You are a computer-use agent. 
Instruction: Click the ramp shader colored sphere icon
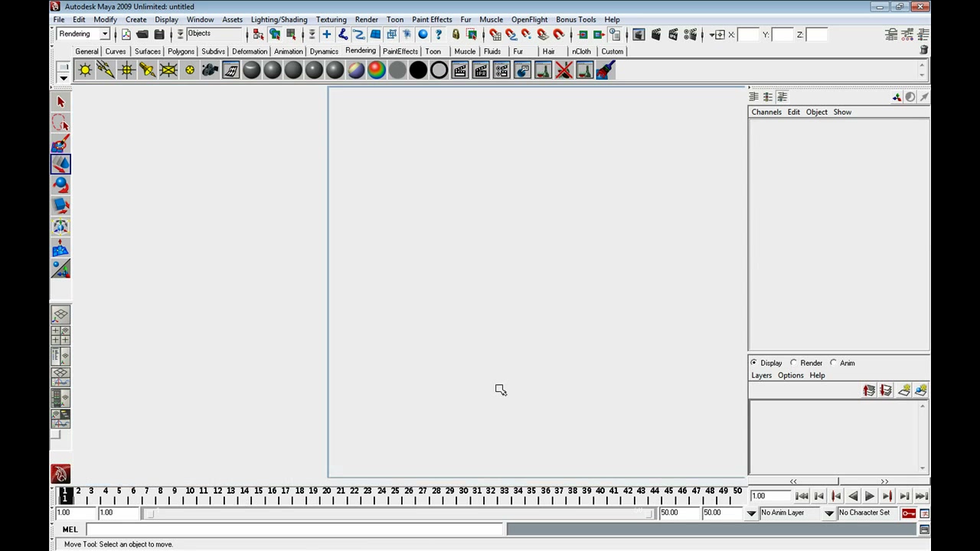point(377,70)
